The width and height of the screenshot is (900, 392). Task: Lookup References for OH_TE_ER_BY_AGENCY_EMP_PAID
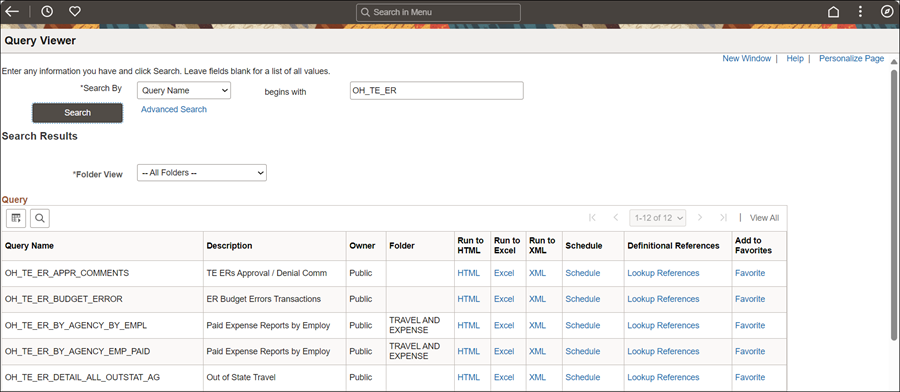tap(663, 351)
